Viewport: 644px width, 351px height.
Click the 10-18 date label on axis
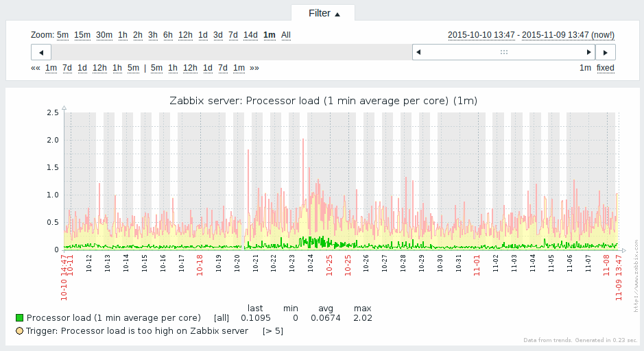tap(200, 265)
